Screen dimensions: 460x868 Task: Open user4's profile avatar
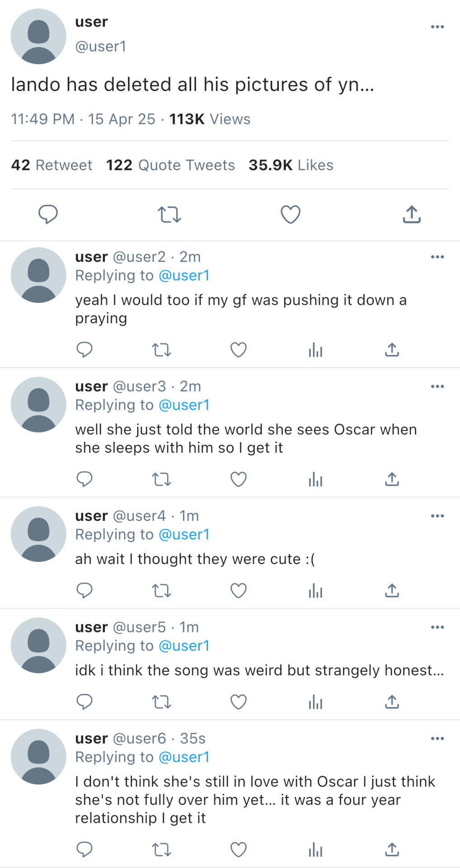(x=38, y=534)
